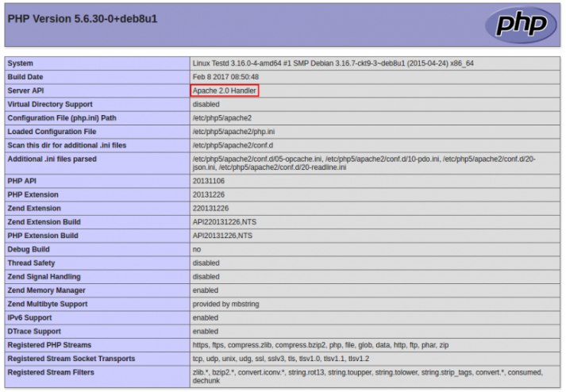Click the Zend Memory Manager label
The image size is (566, 392).
[47, 290]
